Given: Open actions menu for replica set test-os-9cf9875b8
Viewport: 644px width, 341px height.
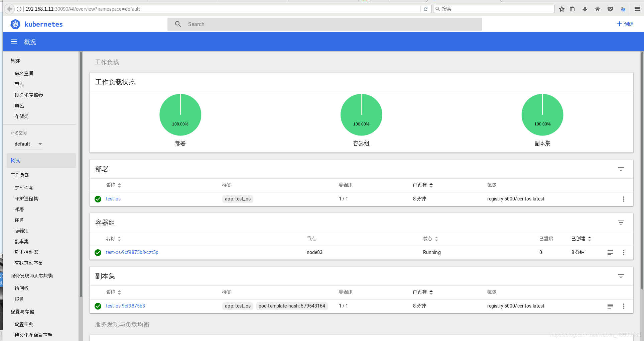Looking at the screenshot, I should pos(624,306).
